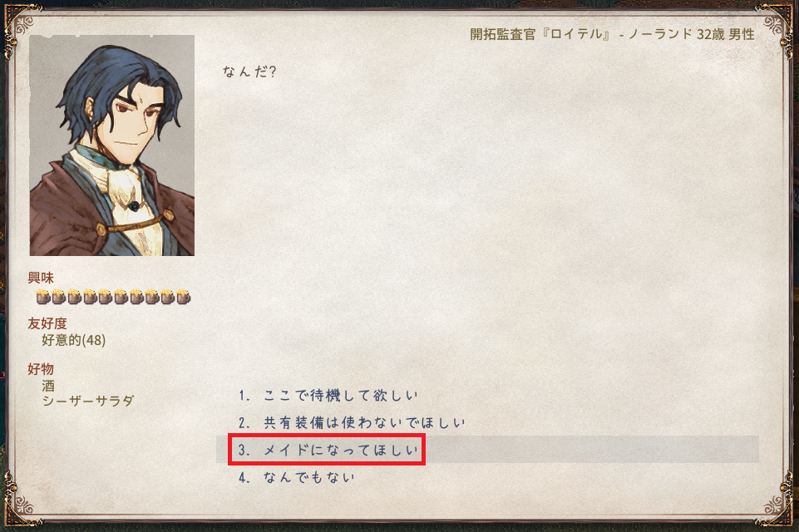The height and width of the screenshot is (532, 799).
Task: Click the favorite item 酒
Action: [48, 386]
